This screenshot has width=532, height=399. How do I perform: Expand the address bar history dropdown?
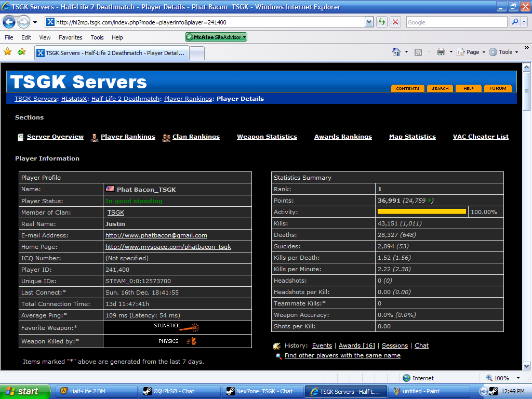pos(369,22)
